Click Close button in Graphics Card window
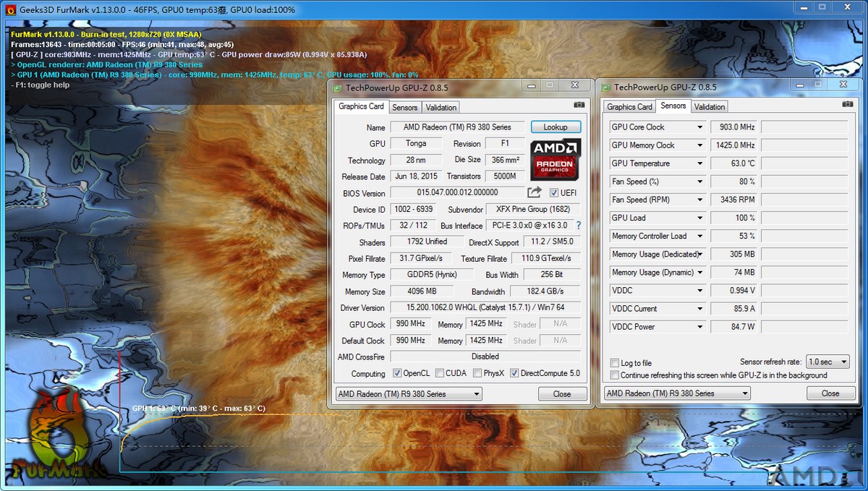Screen dimensions: 868x491 pos(562,394)
